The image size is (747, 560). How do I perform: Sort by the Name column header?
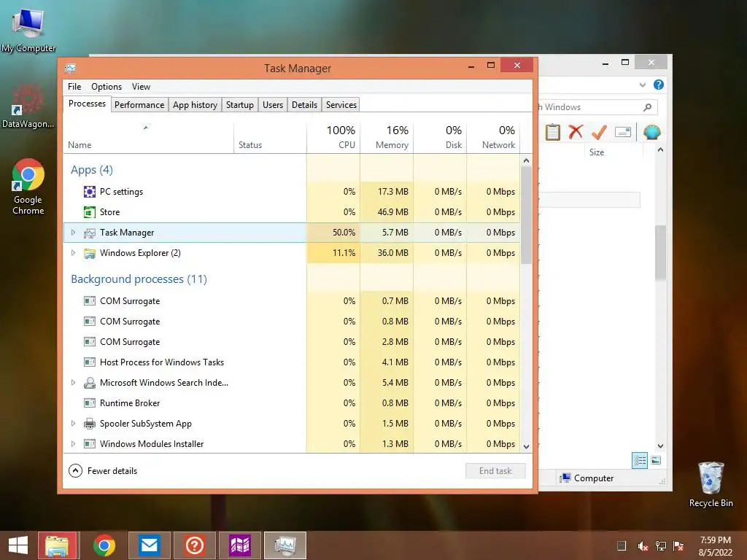(148, 138)
